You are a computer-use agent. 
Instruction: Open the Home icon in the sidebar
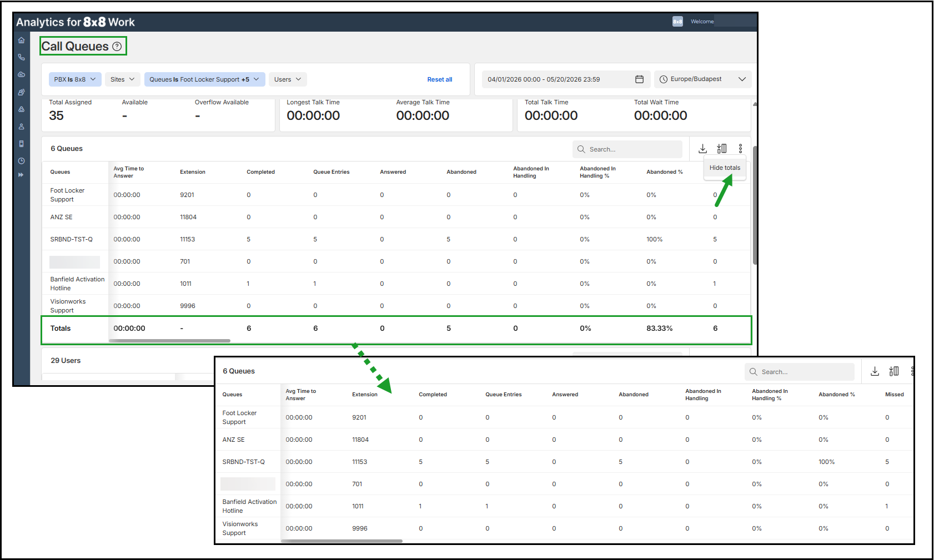(21, 40)
